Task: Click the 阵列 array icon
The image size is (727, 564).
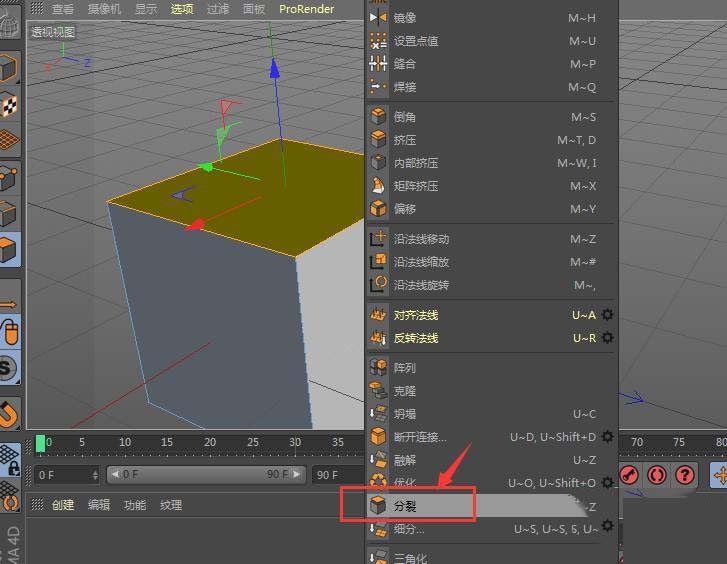Action: pos(378,368)
